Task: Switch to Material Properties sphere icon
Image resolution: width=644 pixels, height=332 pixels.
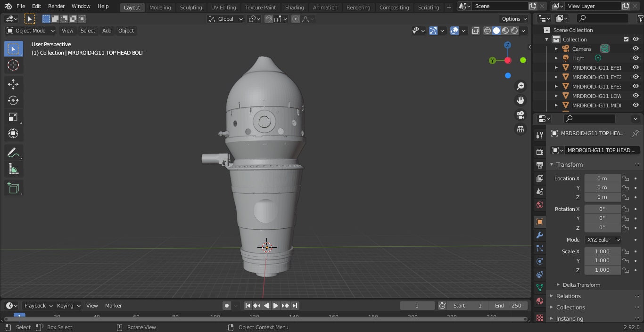Action: [x=539, y=301]
